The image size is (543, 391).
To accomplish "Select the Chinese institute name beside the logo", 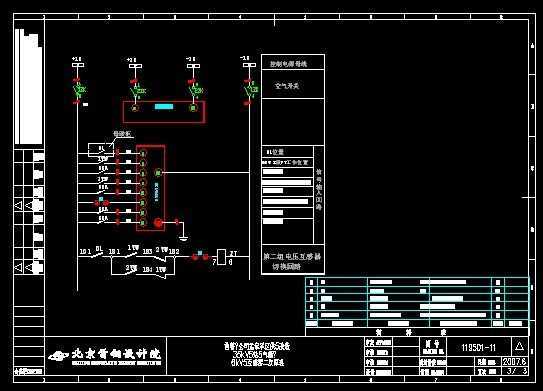I will tap(116, 354).
